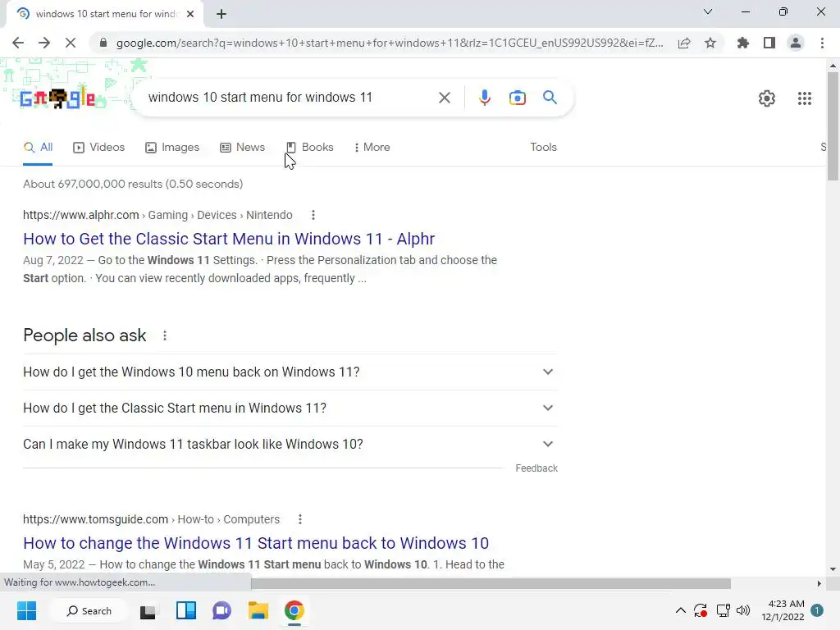Switch to the News tab

click(x=243, y=148)
